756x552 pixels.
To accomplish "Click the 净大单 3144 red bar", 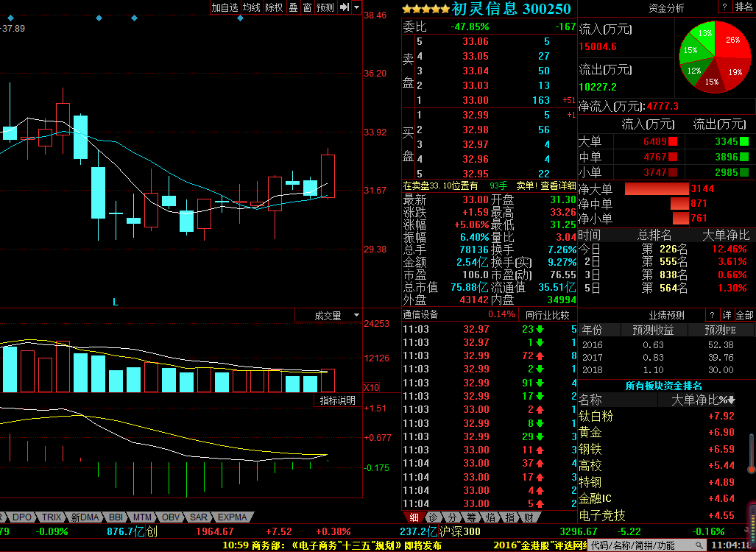I will point(657,188).
